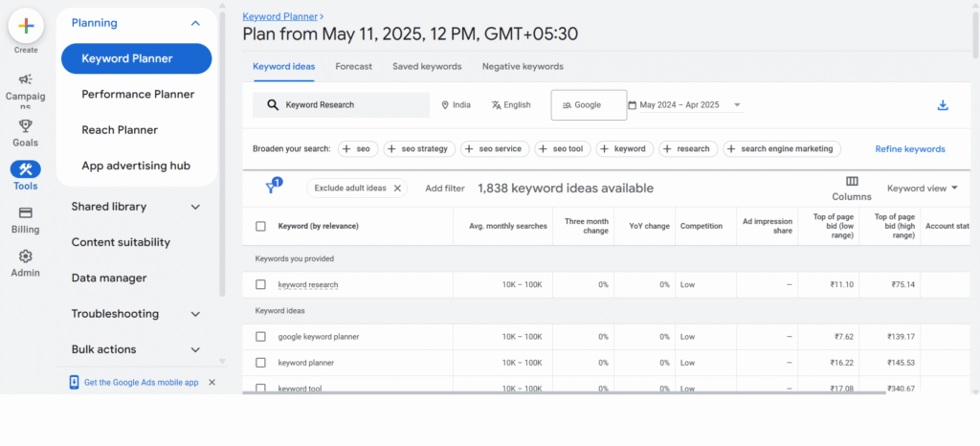Open the Negative keywords tab
The height and width of the screenshot is (446, 980).
tap(523, 66)
